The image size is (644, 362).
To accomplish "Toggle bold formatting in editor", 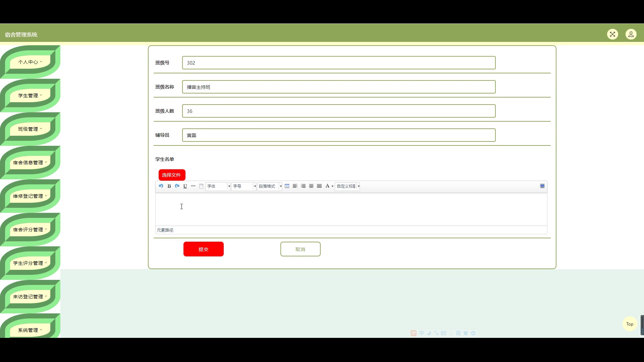I will [169, 186].
